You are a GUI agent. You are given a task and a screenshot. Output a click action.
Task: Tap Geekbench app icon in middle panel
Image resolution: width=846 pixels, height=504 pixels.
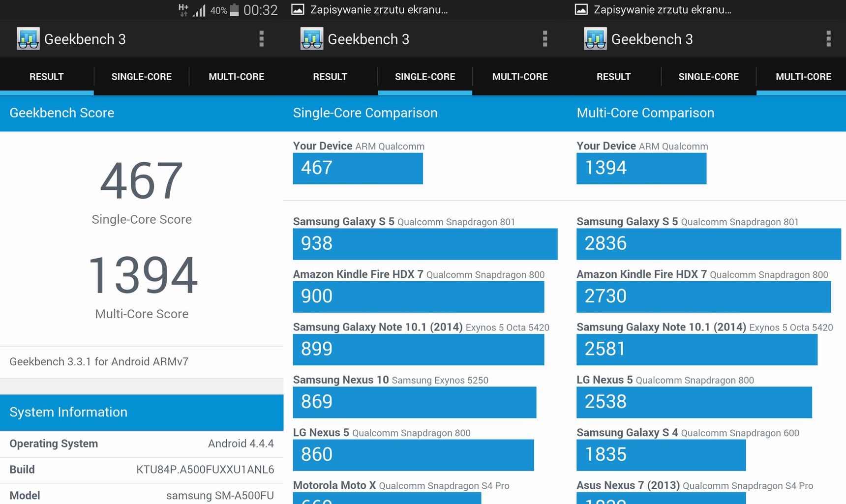click(x=312, y=39)
